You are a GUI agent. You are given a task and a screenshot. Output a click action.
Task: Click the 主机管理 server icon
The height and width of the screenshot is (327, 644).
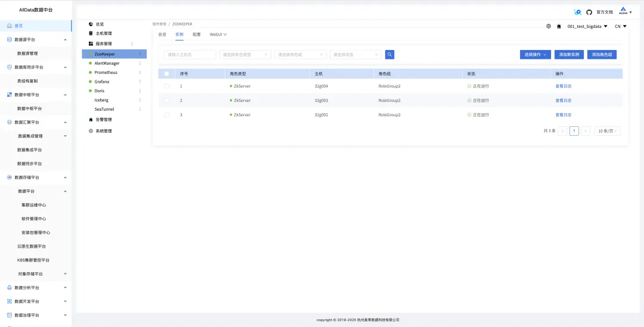(x=91, y=33)
